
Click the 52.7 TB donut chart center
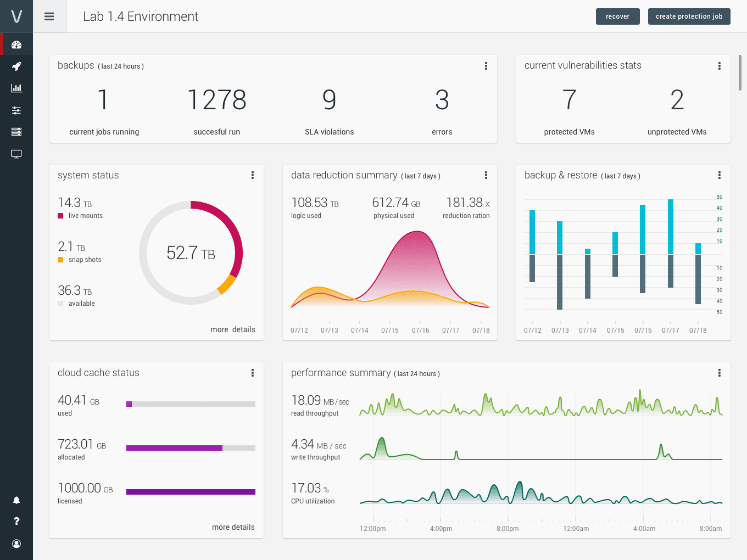click(x=191, y=253)
